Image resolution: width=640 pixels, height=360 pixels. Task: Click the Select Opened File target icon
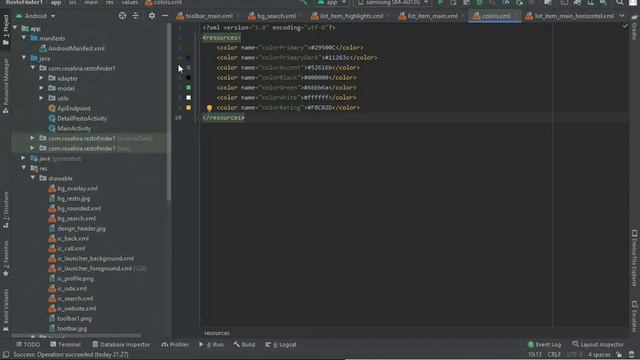122,16
